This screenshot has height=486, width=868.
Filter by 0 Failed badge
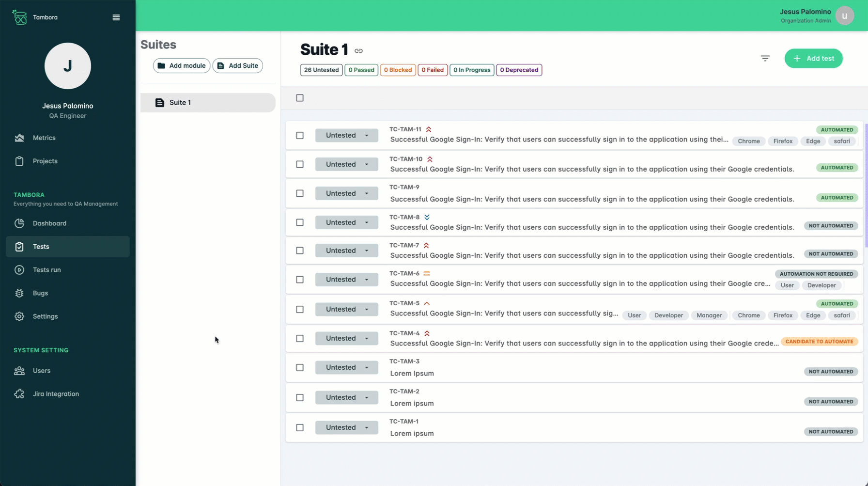pos(433,70)
